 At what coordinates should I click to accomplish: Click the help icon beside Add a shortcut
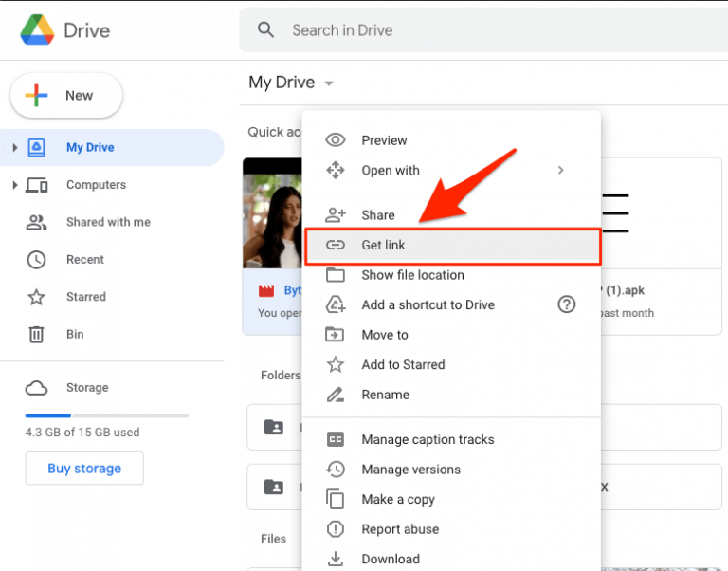click(x=567, y=304)
